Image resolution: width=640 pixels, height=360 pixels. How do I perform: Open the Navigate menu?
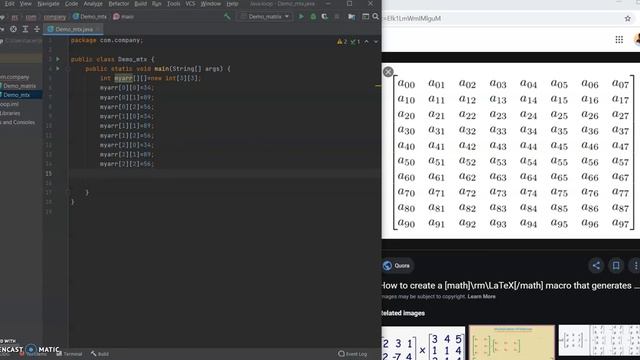point(48,4)
